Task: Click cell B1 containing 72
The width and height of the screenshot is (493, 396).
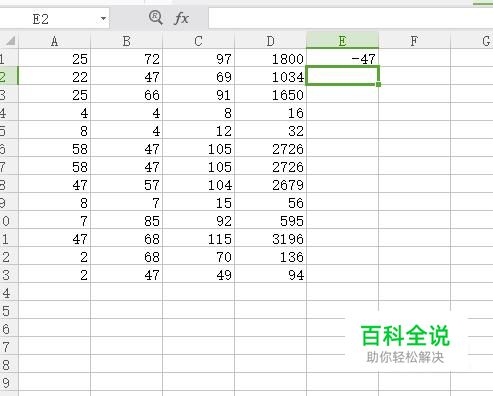Action: (126, 58)
